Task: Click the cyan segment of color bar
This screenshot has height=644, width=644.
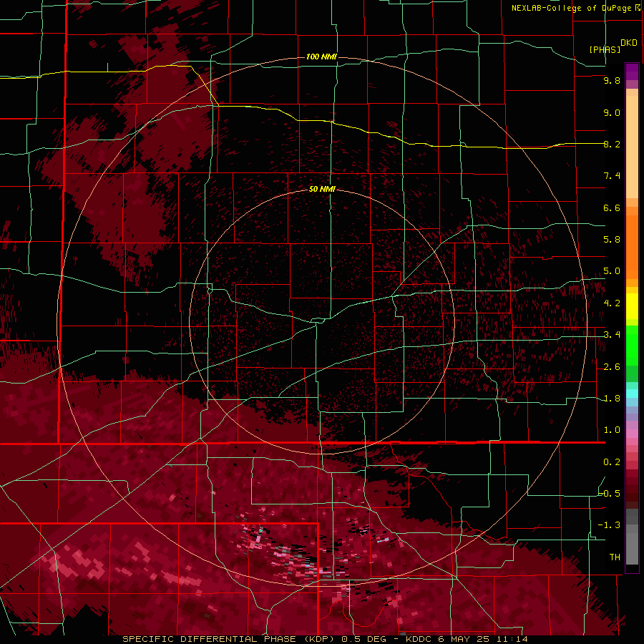Action: [x=632, y=394]
